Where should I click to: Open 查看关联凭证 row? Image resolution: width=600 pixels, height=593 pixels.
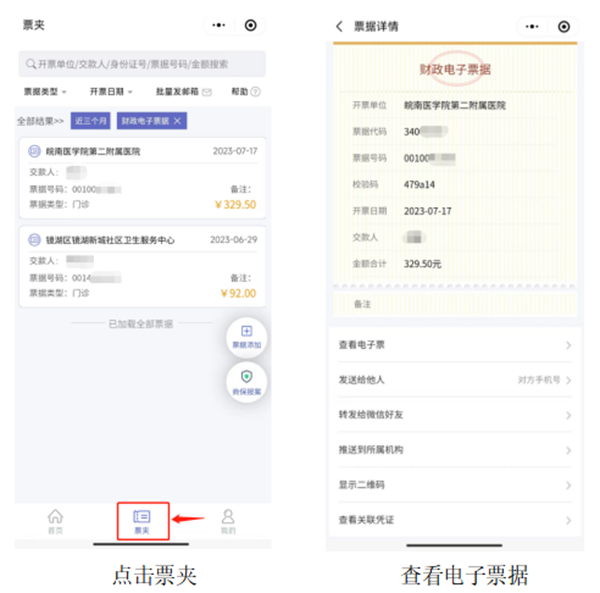[x=455, y=520]
